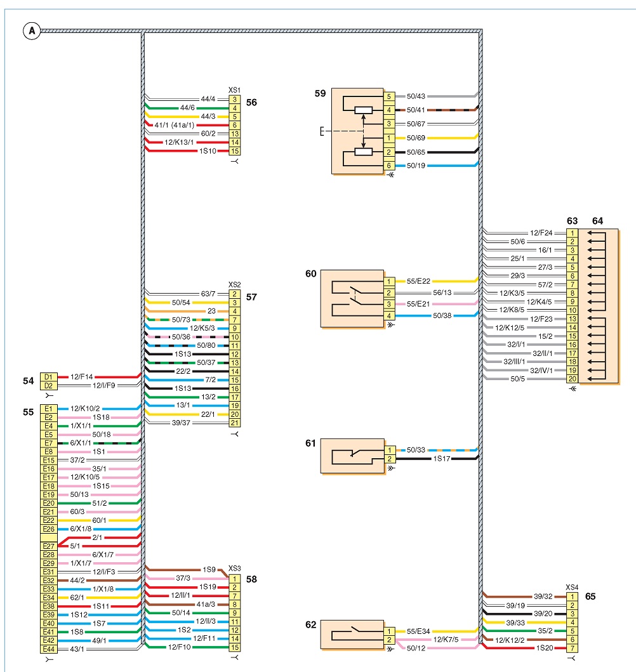
Task: Click wire label 12/K5/3
Action: click(x=202, y=328)
